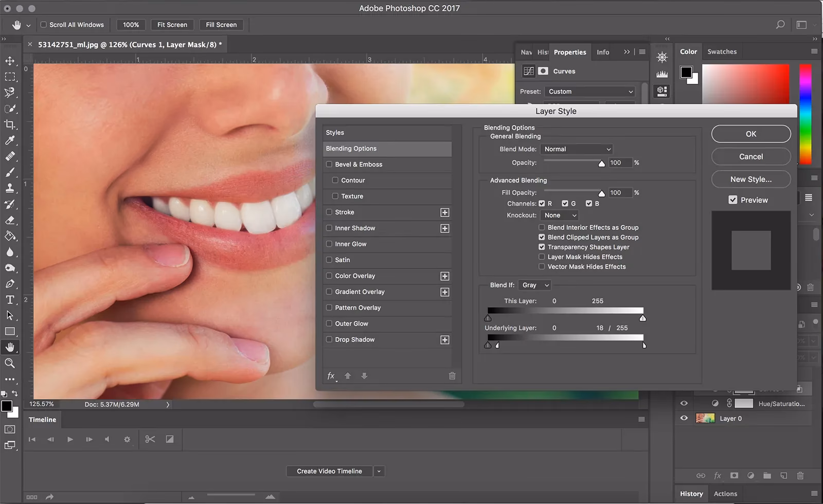This screenshot has height=504, width=823.
Task: Select the Move tool
Action: 10,61
